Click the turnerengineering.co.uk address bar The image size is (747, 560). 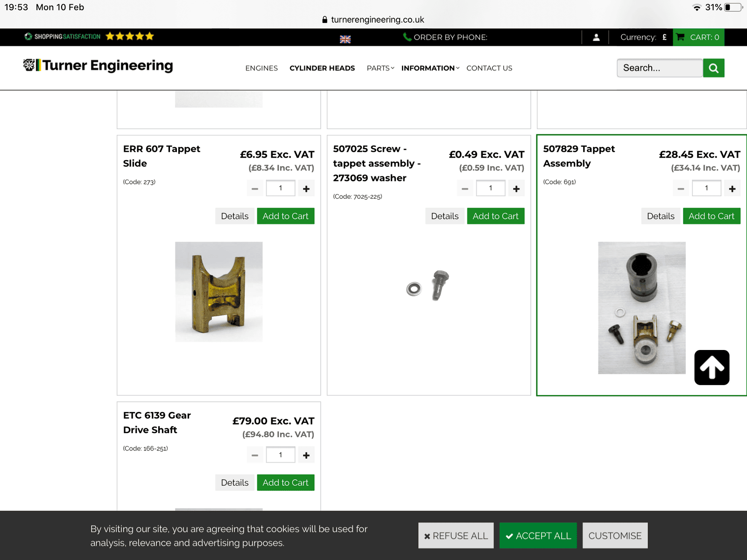[373, 20]
